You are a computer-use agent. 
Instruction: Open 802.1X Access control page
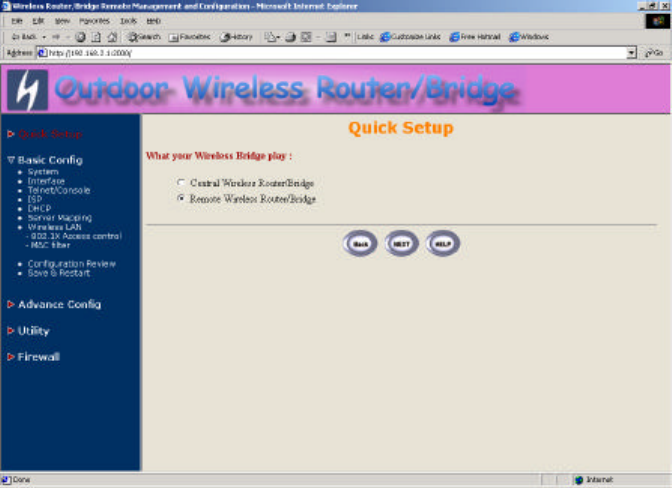76,236
